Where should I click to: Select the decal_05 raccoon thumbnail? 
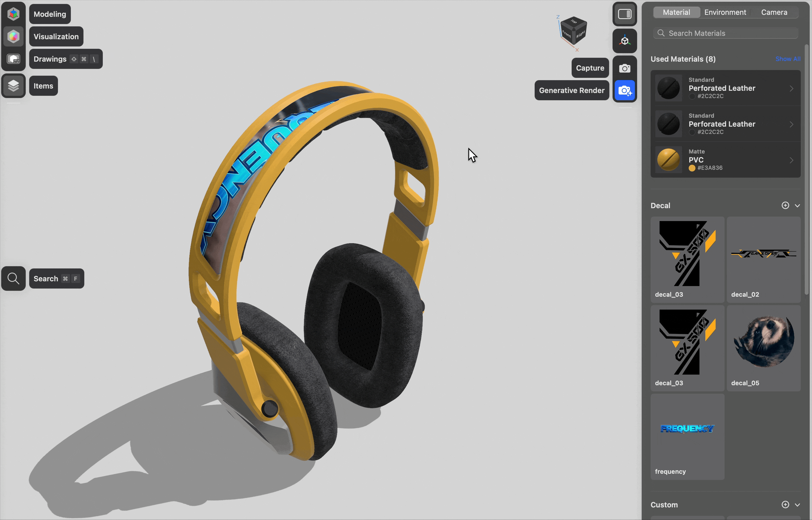coord(763,348)
